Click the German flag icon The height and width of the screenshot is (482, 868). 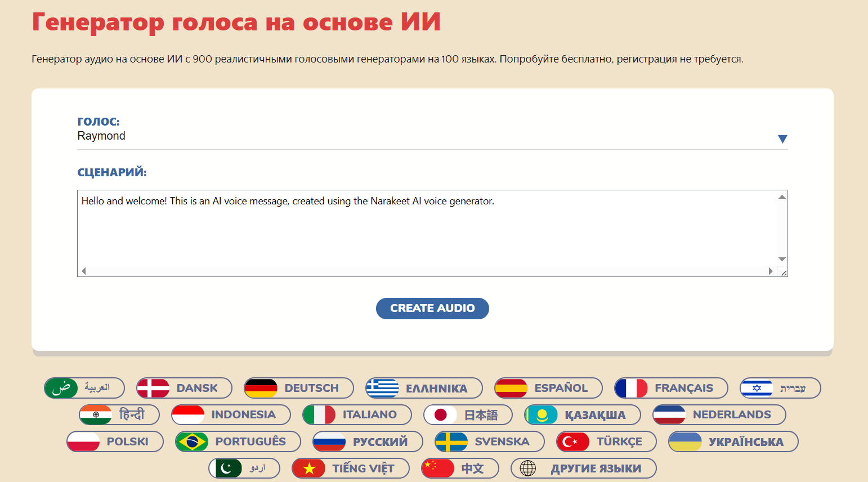(261, 388)
